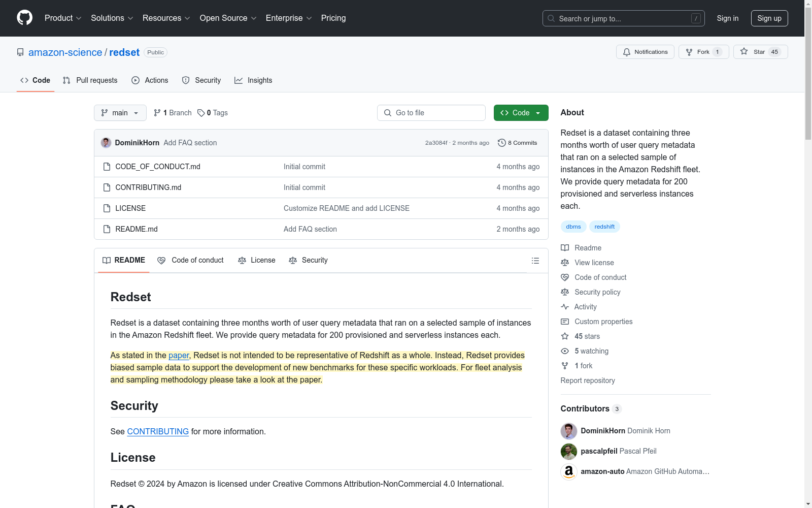Star the redset repository
The image size is (812, 508).
760,52
